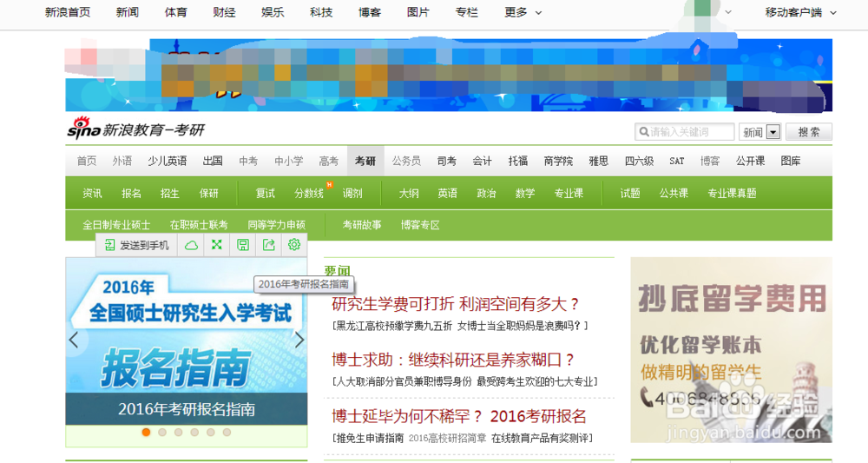Open headline 研究生学费可打折 利润空间有多大？
Viewport: 868px width, 463px height.
coord(455,303)
